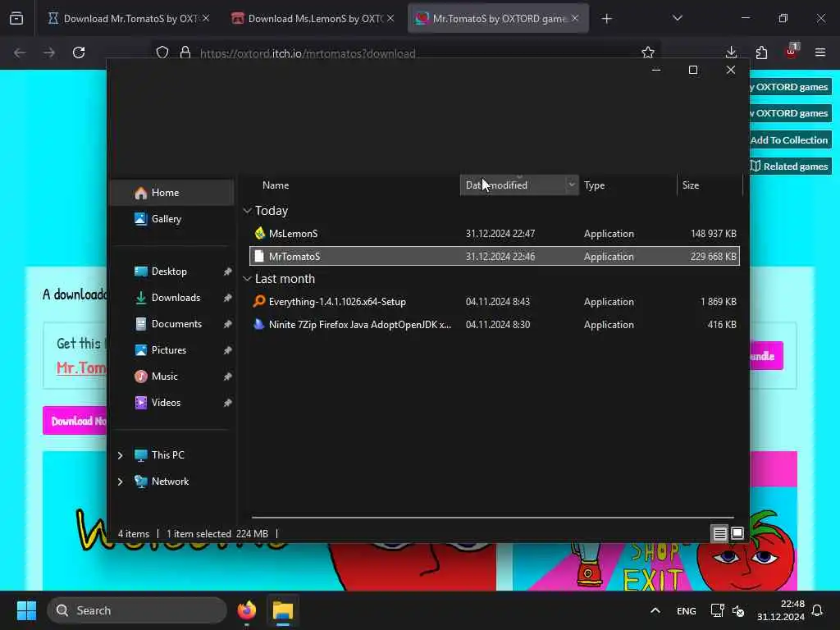Collapse the Today group

(247, 211)
